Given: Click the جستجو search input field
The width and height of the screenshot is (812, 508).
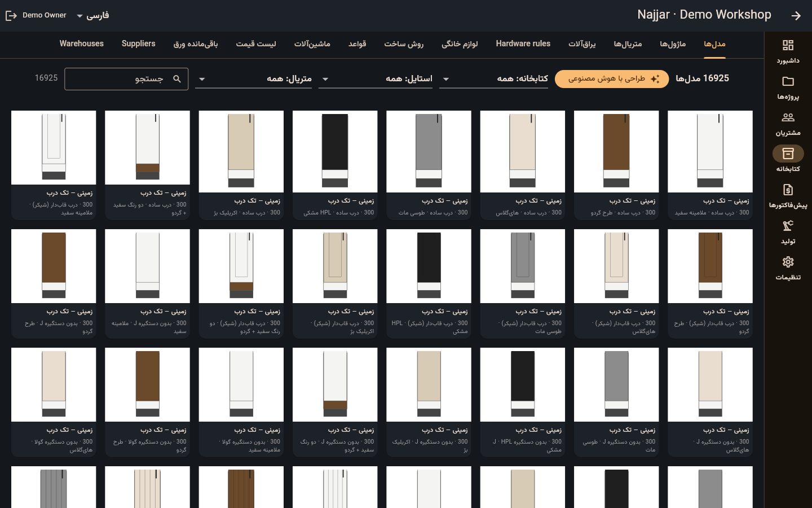Looking at the screenshot, I should click(x=126, y=79).
